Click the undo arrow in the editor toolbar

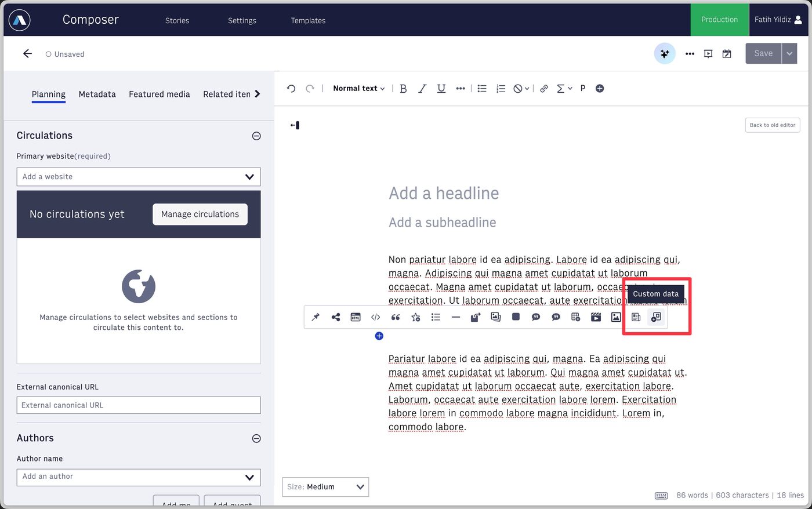(291, 89)
